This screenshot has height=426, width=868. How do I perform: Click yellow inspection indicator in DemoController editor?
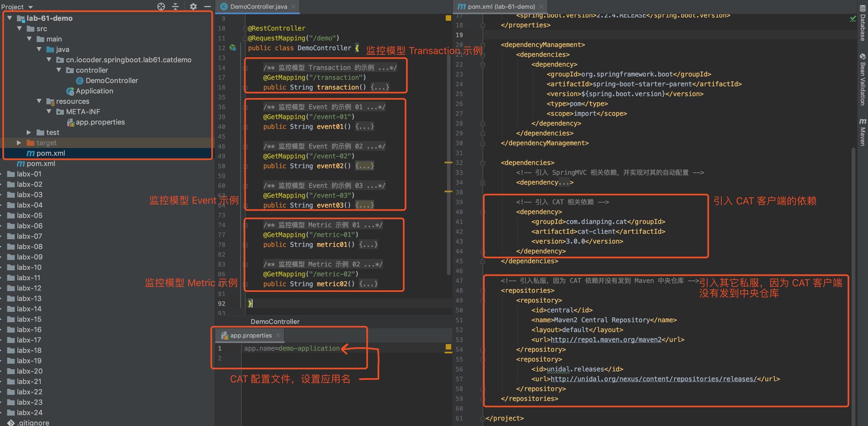tap(448, 18)
